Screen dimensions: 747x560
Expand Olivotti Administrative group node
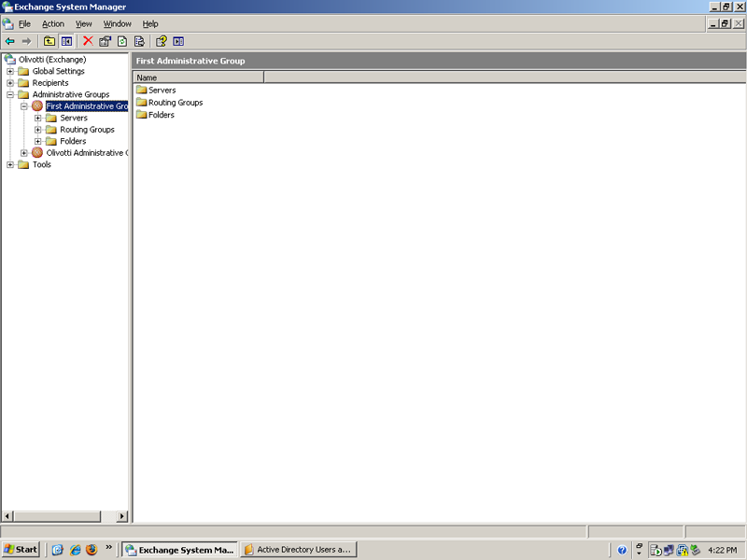pos(24,153)
